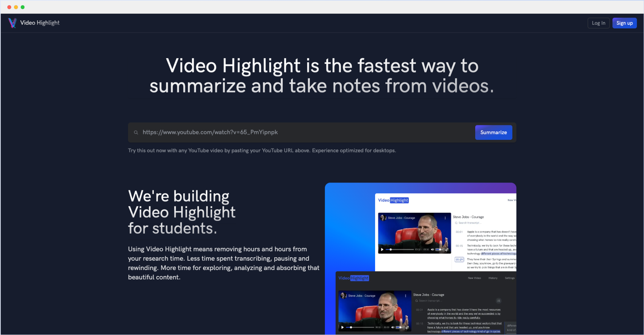Click the Video Highlight logo icon
The height and width of the screenshot is (335, 644).
(12, 23)
